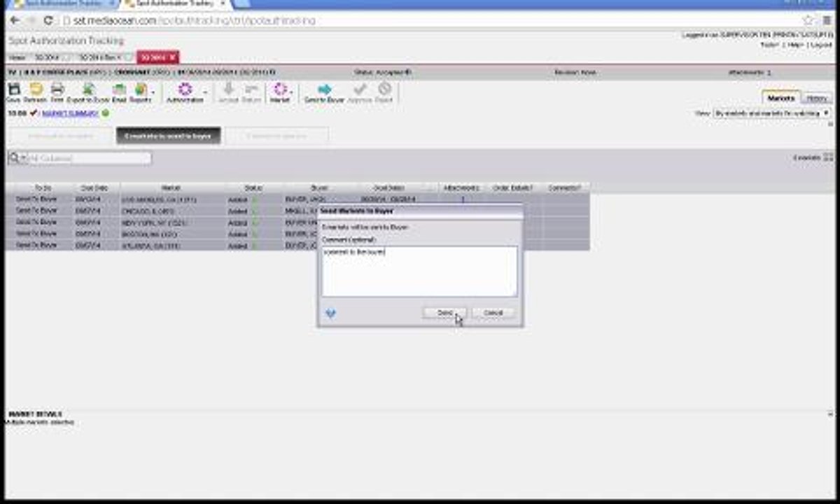The height and width of the screenshot is (504, 840).
Task: Click the Help link at top right
Action: [796, 45]
